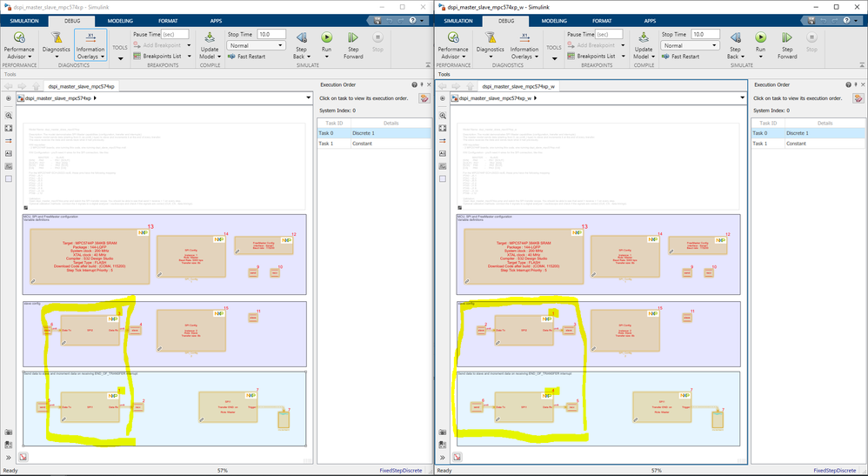Image resolution: width=868 pixels, height=476 pixels.
Task: Expand Update Model dropdown in right window
Action: (653, 57)
